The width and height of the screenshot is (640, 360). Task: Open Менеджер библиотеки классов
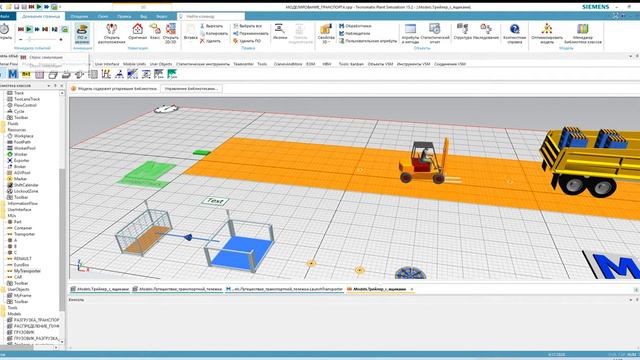(583, 33)
